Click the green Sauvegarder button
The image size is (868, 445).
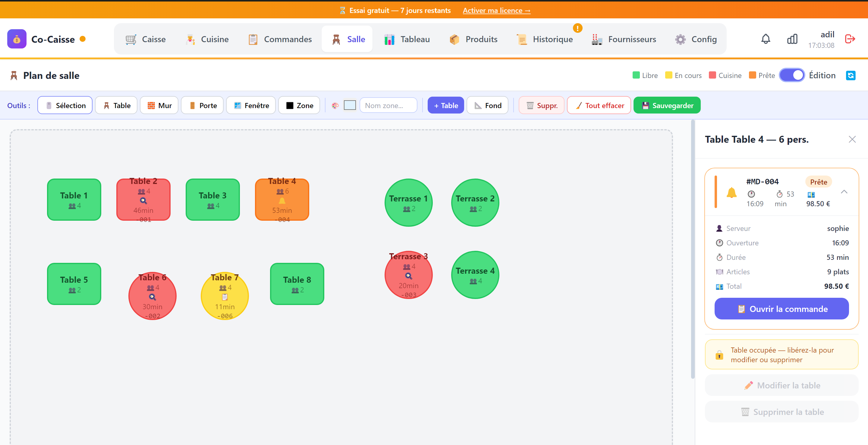tap(667, 105)
